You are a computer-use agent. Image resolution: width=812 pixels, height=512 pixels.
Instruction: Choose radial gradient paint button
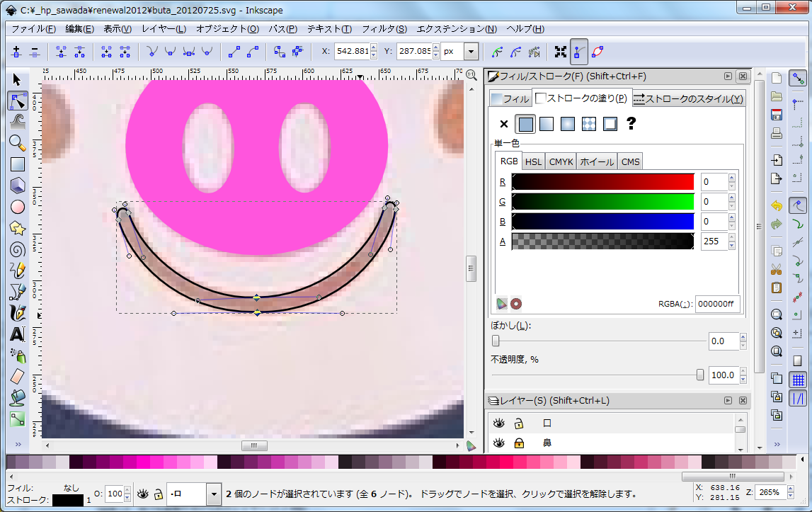click(568, 124)
